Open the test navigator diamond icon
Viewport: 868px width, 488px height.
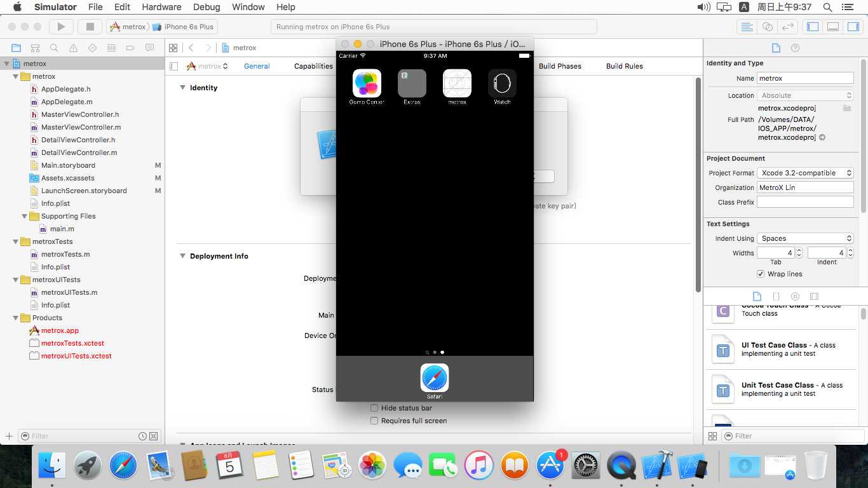pyautogui.click(x=92, y=48)
